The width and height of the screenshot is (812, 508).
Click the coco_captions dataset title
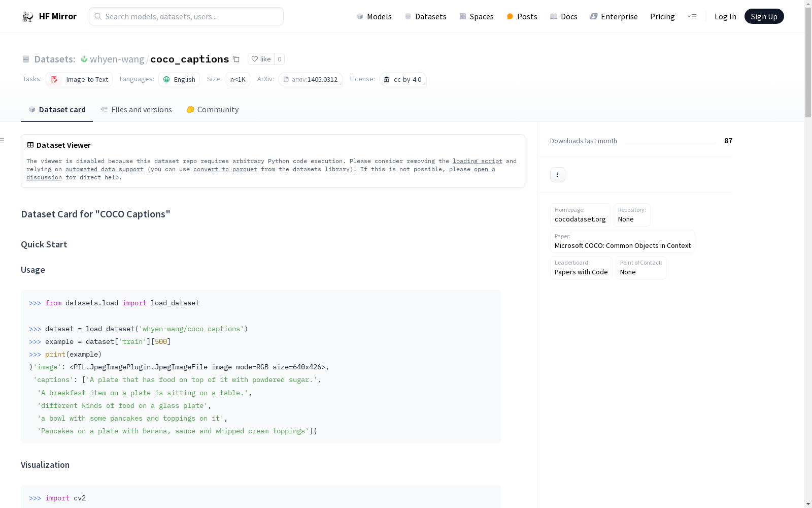tap(189, 59)
